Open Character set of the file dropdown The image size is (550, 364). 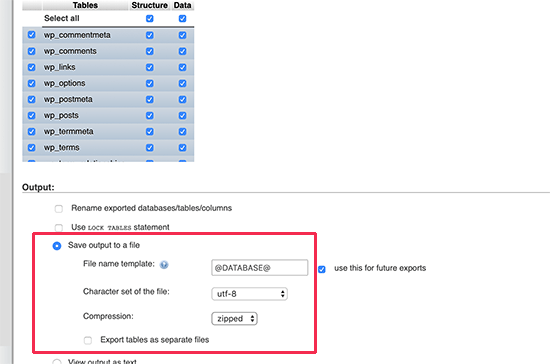coord(249,294)
